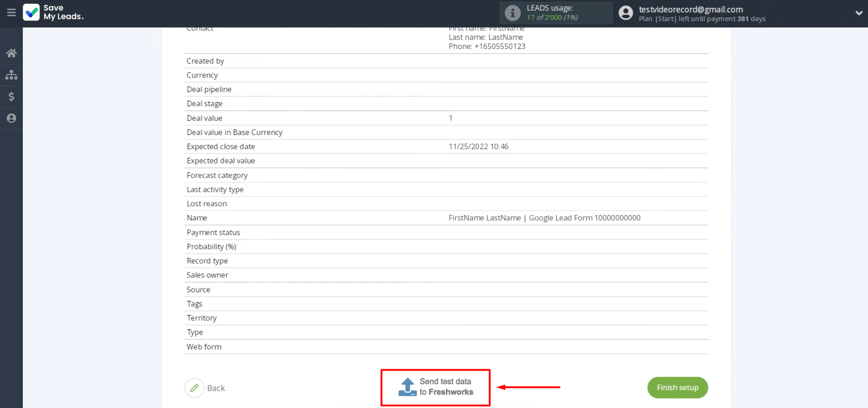Click the Last name: LastName contact value
Screen dimensions: 868x408
(x=486, y=37)
